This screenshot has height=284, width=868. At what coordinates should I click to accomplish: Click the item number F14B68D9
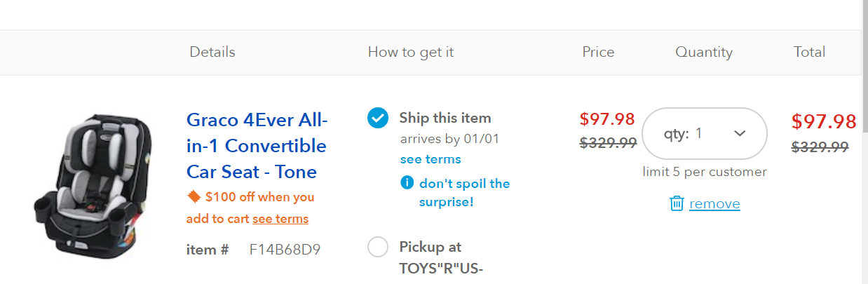pos(285,250)
